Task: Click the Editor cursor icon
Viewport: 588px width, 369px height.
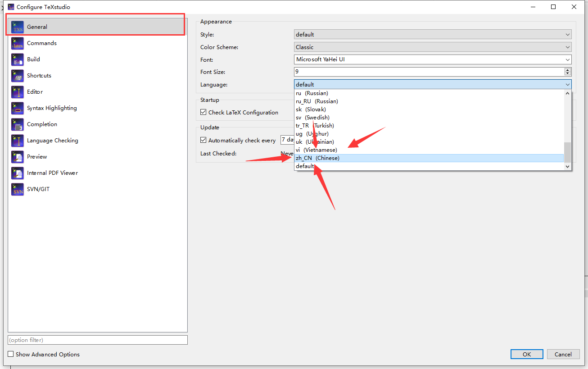Action: (18, 92)
